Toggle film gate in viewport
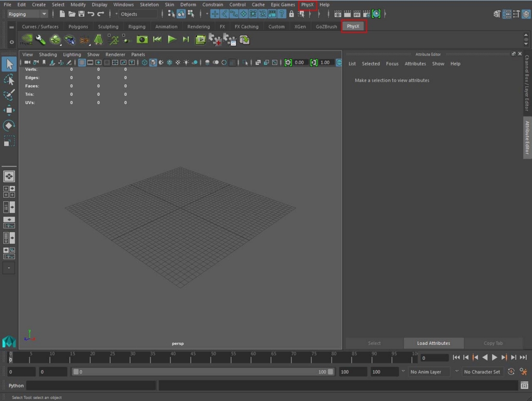The width and height of the screenshot is (532, 401). pos(90,62)
